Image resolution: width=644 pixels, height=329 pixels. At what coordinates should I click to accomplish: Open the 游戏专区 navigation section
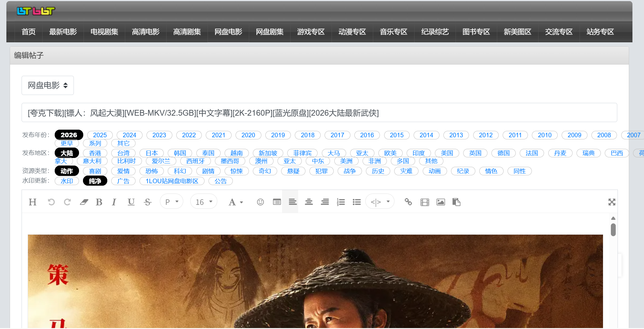[311, 32]
